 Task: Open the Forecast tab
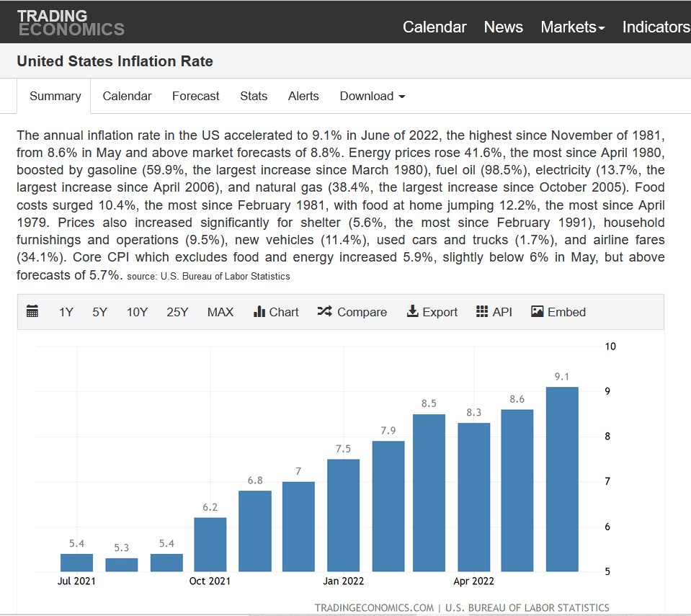coord(196,96)
